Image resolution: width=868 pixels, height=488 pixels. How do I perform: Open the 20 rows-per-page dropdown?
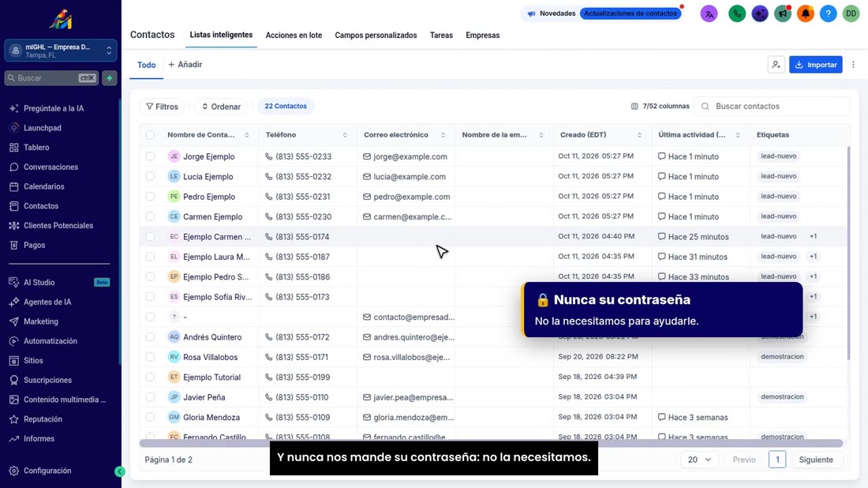point(699,460)
